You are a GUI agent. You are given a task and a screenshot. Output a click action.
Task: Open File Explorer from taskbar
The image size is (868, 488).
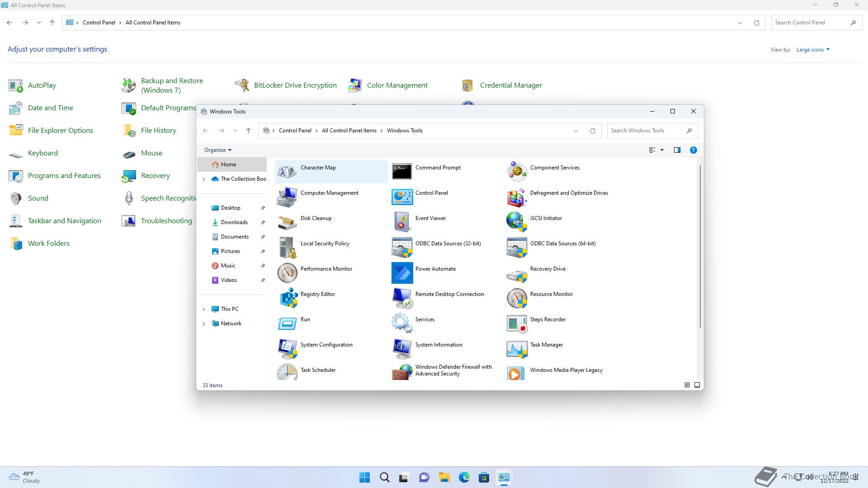tap(444, 477)
